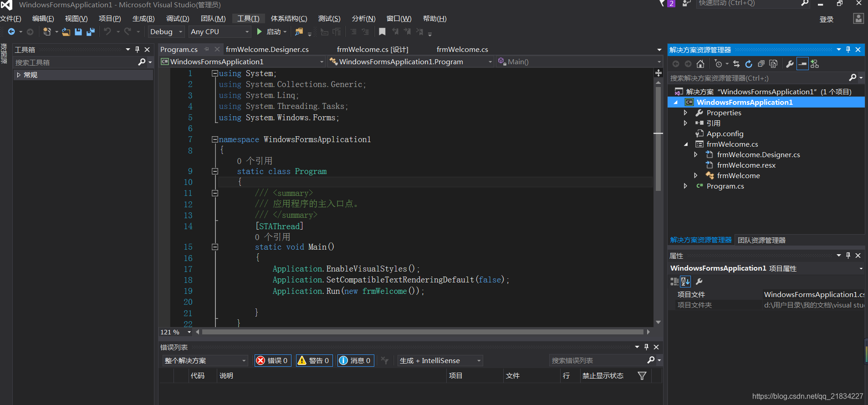Click the Undo arrow in toolbar
This screenshot has height=405, width=868.
tap(107, 31)
